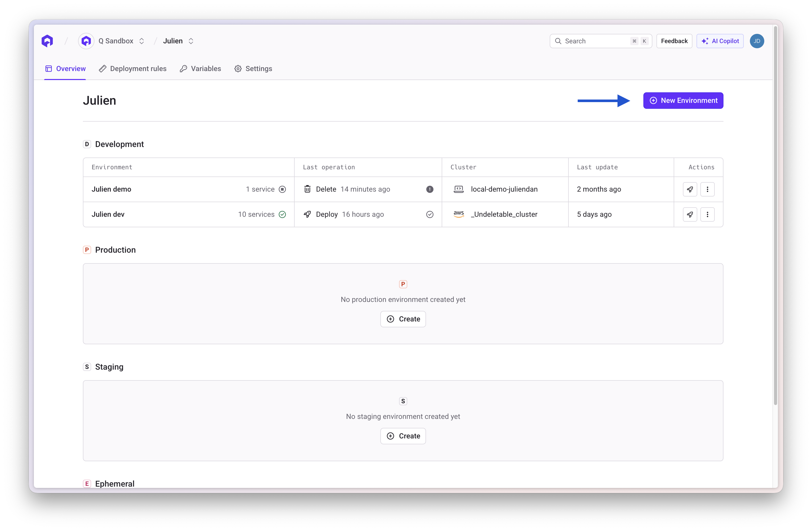Switch to the Variables tab
Screen dimensions: 812x531
coord(201,68)
